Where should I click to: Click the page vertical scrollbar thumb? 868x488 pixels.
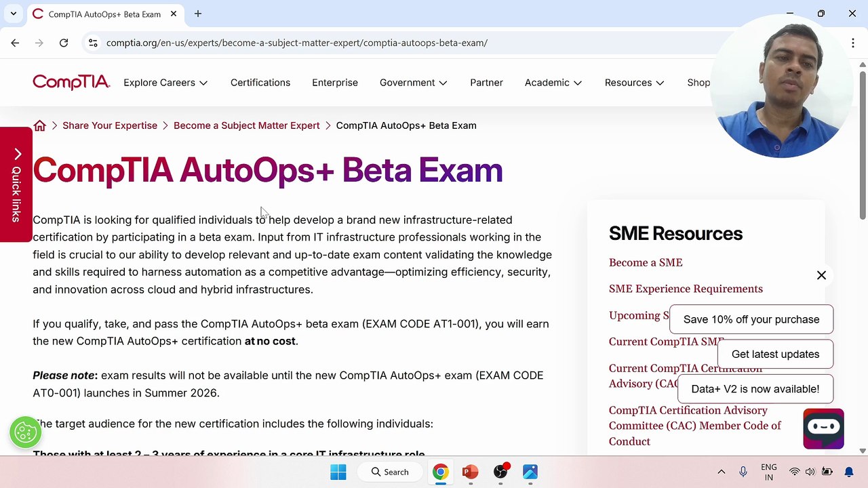pyautogui.click(x=863, y=144)
